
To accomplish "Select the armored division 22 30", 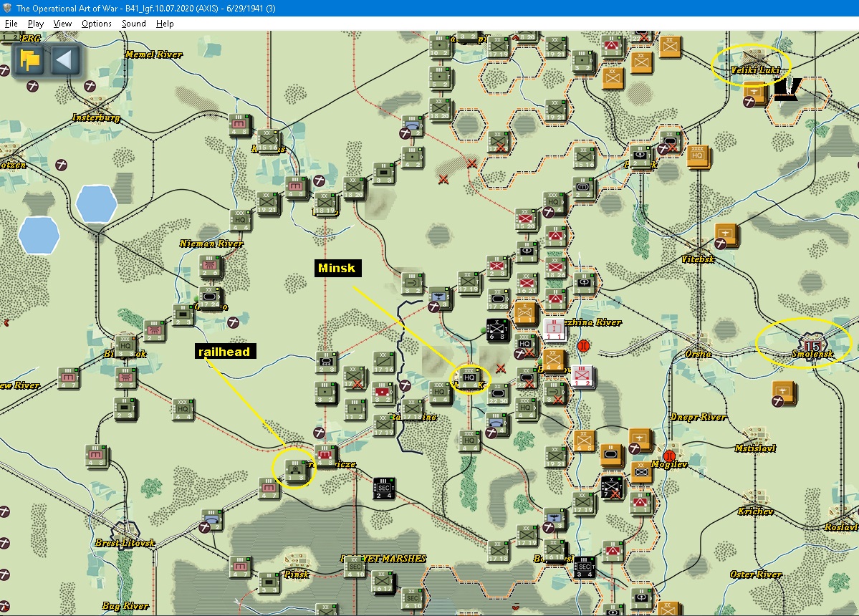I will (x=497, y=393).
